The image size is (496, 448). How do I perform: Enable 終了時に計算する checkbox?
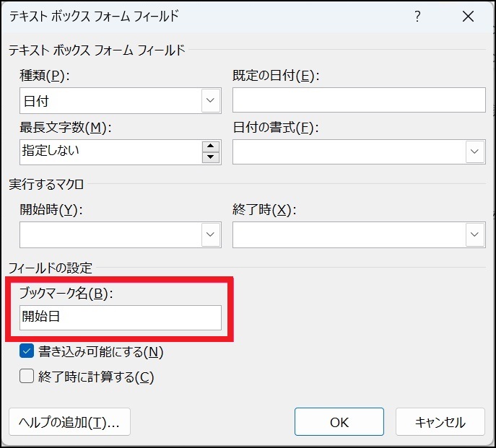27,377
